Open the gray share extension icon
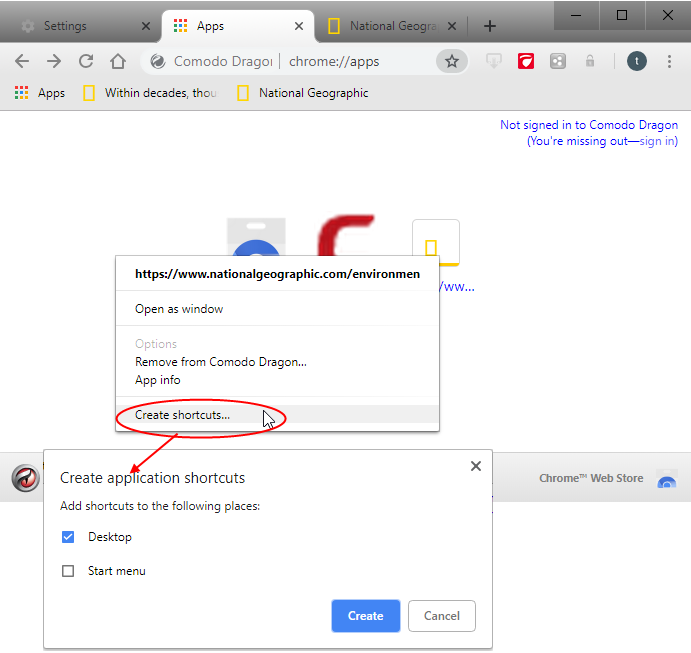This screenshot has width=691, height=653. pyautogui.click(x=557, y=61)
